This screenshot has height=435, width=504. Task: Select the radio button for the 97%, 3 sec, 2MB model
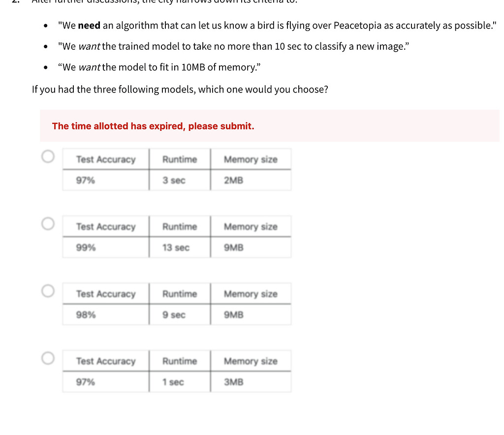(48, 156)
